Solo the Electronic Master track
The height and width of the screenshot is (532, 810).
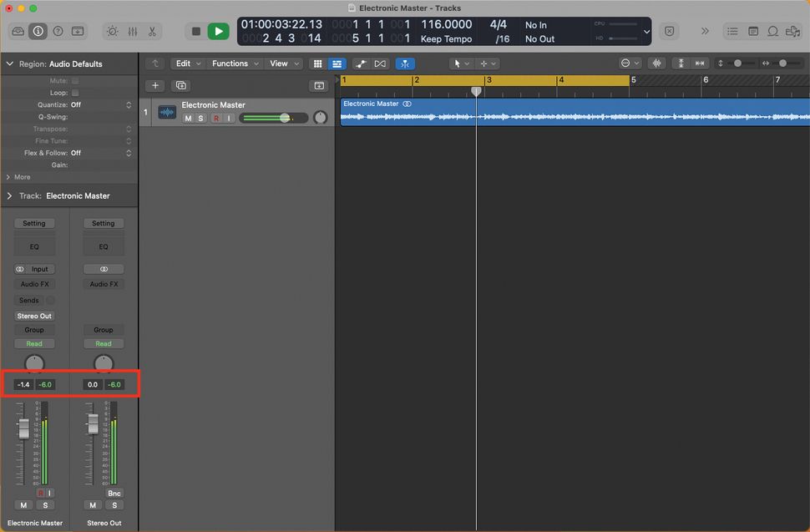200,118
